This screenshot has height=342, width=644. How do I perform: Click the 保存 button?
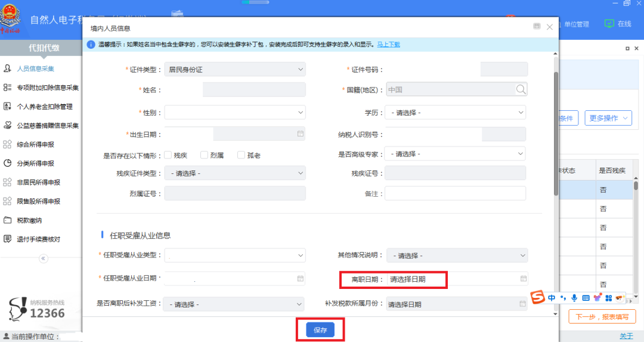(x=320, y=329)
